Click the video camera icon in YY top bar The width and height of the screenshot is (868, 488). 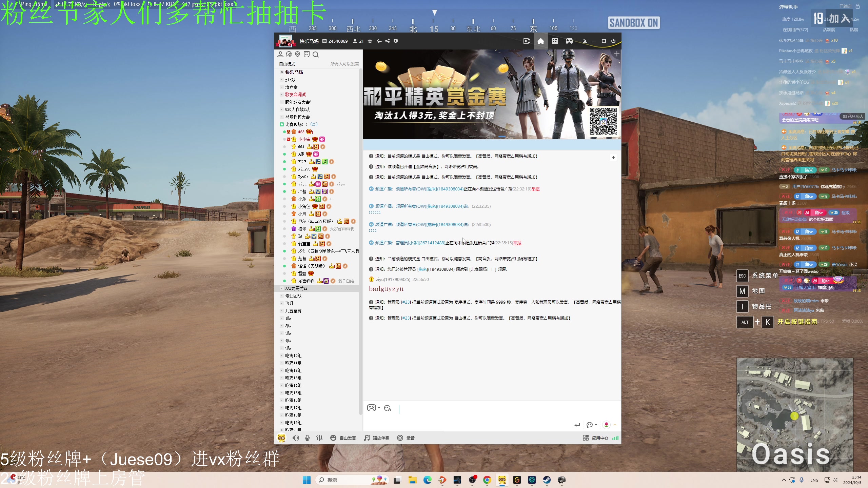pos(527,41)
